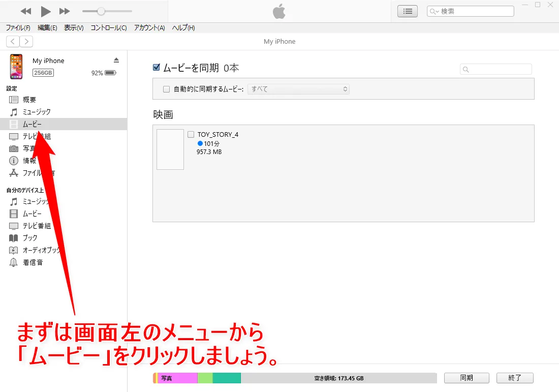
Task: Click the movie filter search field
Action: [x=495, y=69]
